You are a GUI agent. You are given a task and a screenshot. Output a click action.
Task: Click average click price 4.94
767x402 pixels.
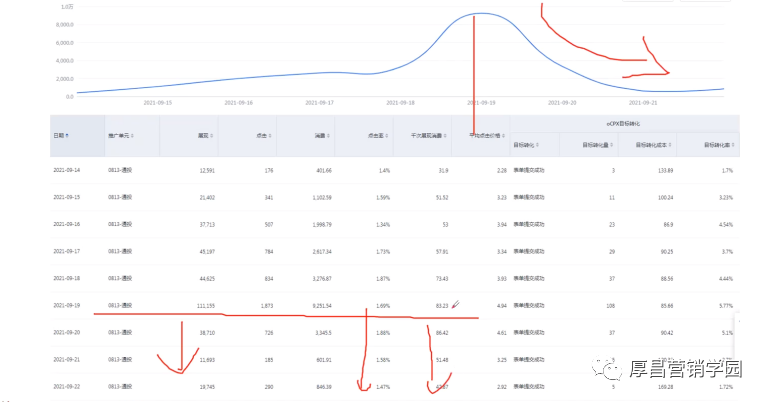coord(501,306)
